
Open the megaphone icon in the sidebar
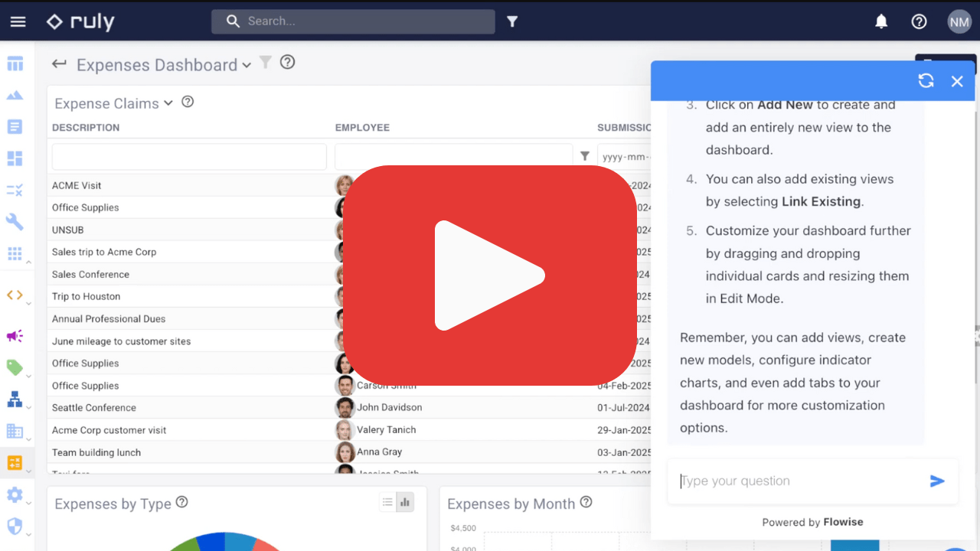15,336
